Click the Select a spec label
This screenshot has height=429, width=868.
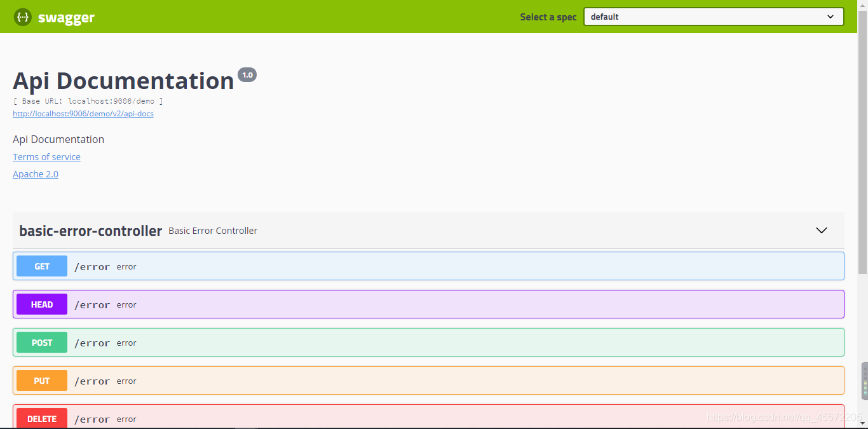(x=548, y=17)
